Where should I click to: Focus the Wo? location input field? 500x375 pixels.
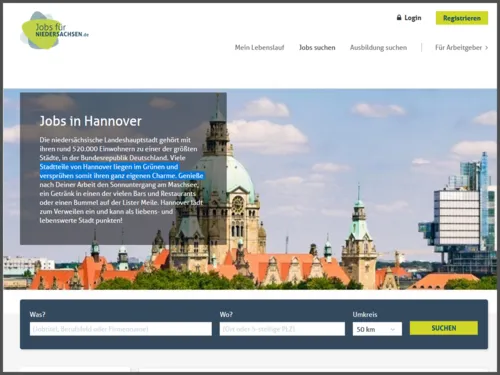282,329
